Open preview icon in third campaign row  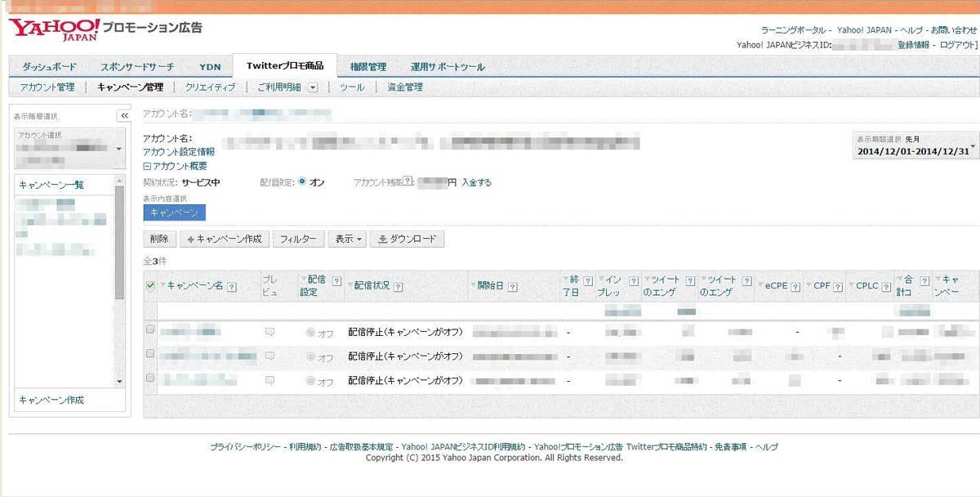pyautogui.click(x=269, y=380)
